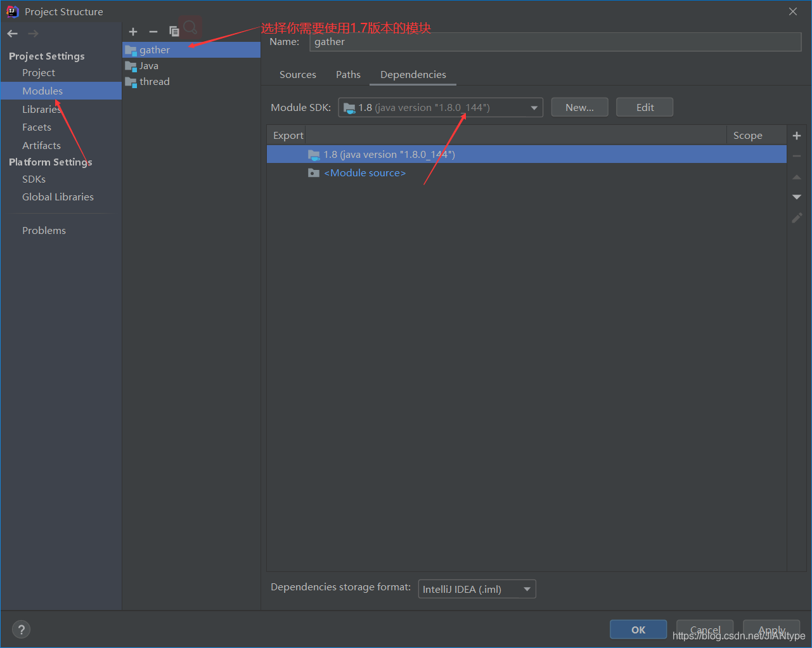Select the thread module
The width and height of the screenshot is (812, 648).
[x=191, y=82]
